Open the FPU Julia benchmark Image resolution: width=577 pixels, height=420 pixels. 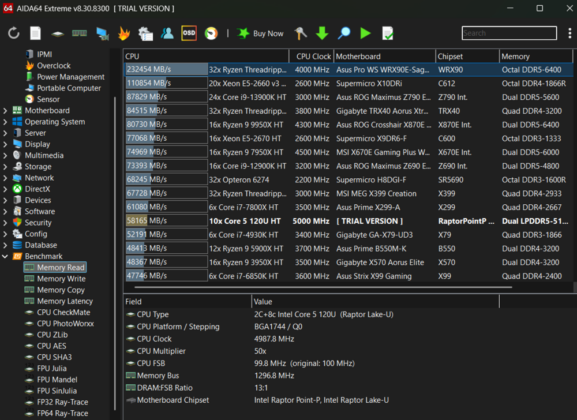46,368
